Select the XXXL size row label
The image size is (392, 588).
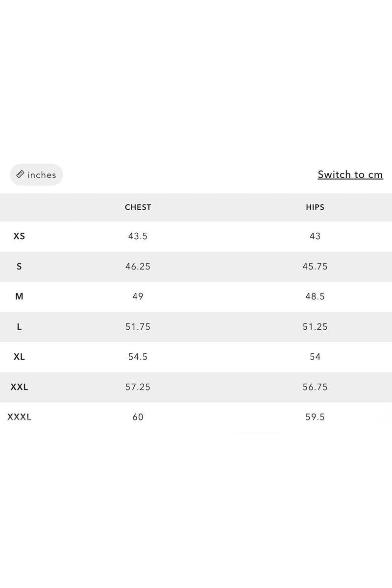coord(19,417)
